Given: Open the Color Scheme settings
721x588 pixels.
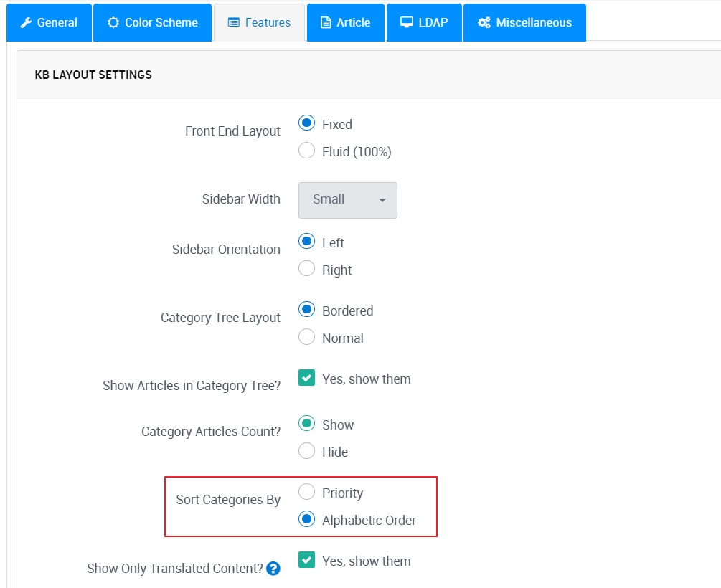Looking at the screenshot, I should 152,22.
